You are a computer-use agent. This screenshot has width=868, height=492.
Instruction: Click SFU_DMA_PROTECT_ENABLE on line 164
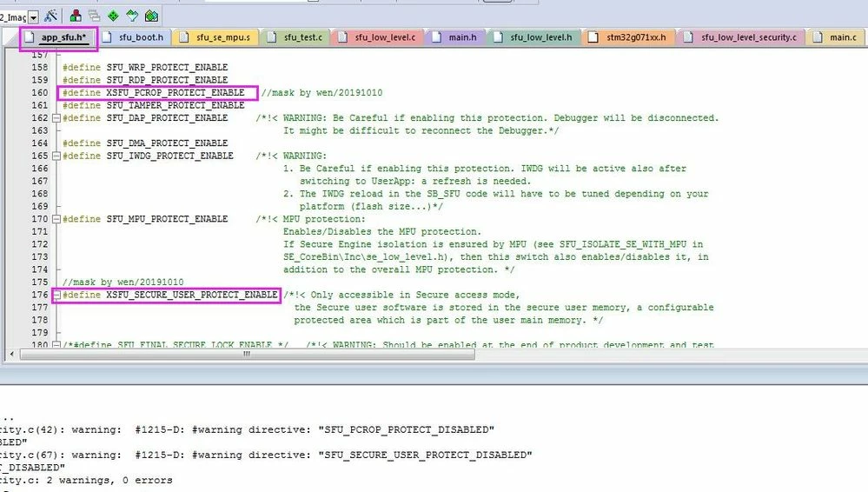(167, 143)
